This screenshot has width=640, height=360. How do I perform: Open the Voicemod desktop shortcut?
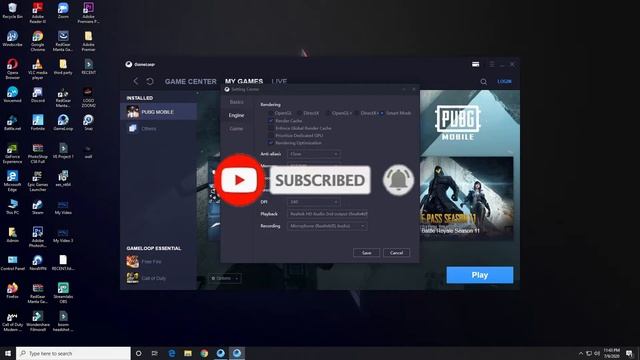click(12, 95)
